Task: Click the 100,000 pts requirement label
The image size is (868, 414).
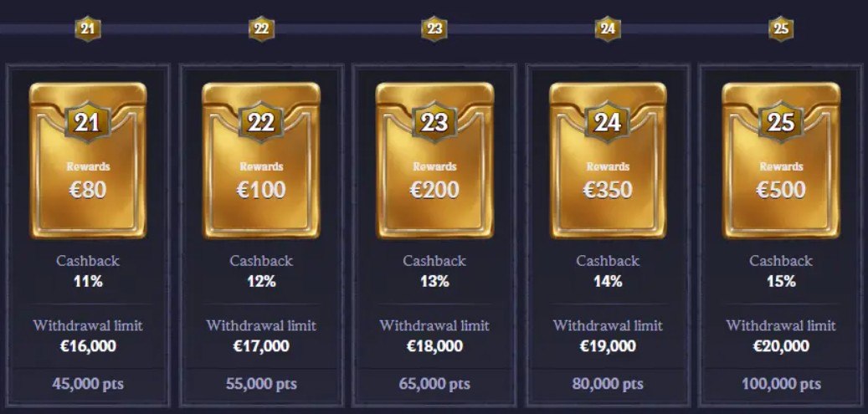Action: pyautogui.click(x=781, y=384)
